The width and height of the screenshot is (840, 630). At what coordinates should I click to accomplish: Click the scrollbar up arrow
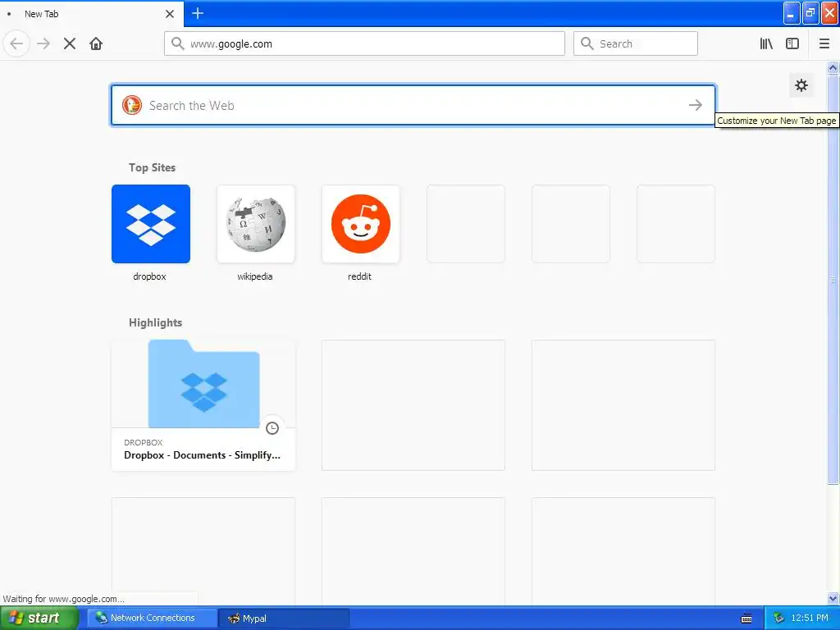pyautogui.click(x=833, y=67)
